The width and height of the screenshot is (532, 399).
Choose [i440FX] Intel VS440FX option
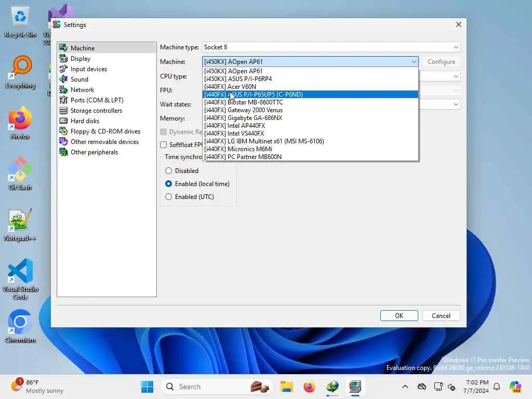(310, 134)
